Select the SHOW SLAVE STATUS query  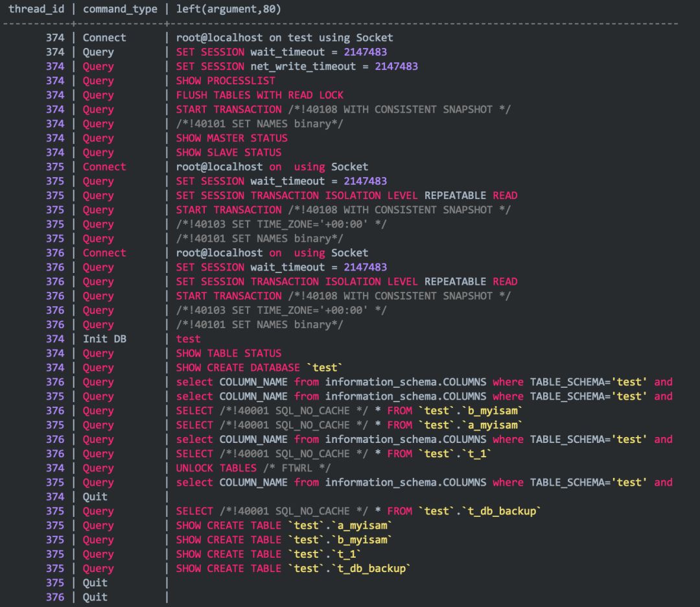click(228, 152)
